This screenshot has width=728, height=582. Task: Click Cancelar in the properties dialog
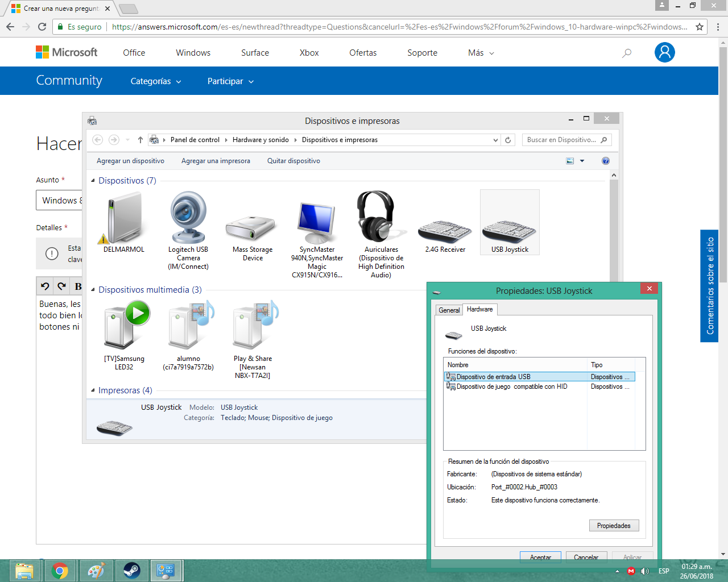click(x=586, y=557)
